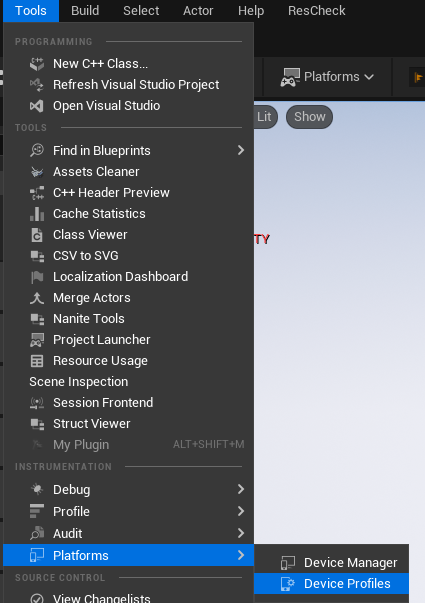
Task: Open the Platforms toolbar dropdown
Action: point(327,77)
